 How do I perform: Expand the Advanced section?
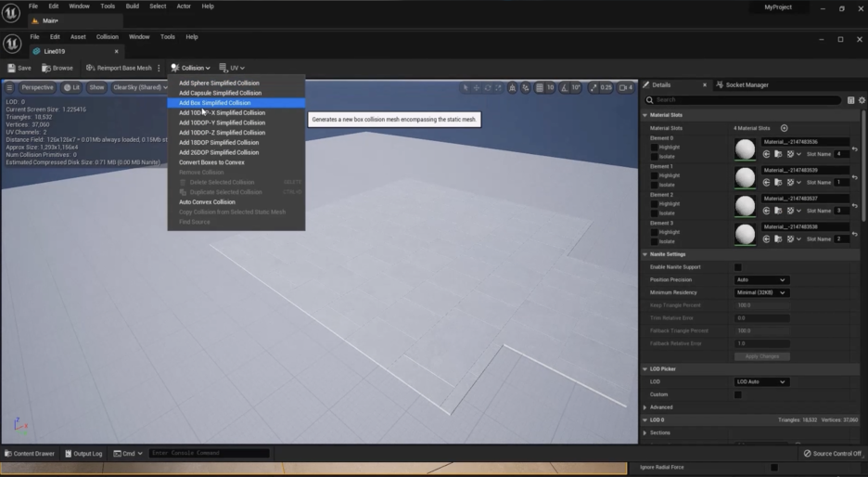tap(645, 407)
